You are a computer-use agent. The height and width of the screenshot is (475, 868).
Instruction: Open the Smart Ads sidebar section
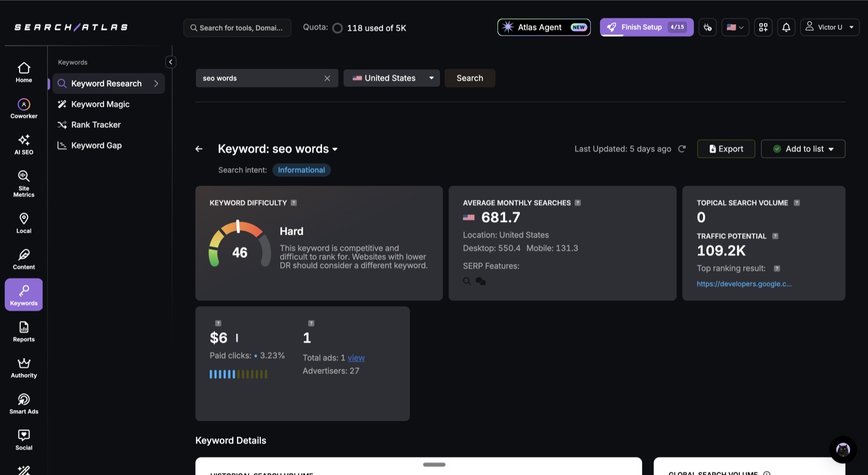[x=24, y=404]
